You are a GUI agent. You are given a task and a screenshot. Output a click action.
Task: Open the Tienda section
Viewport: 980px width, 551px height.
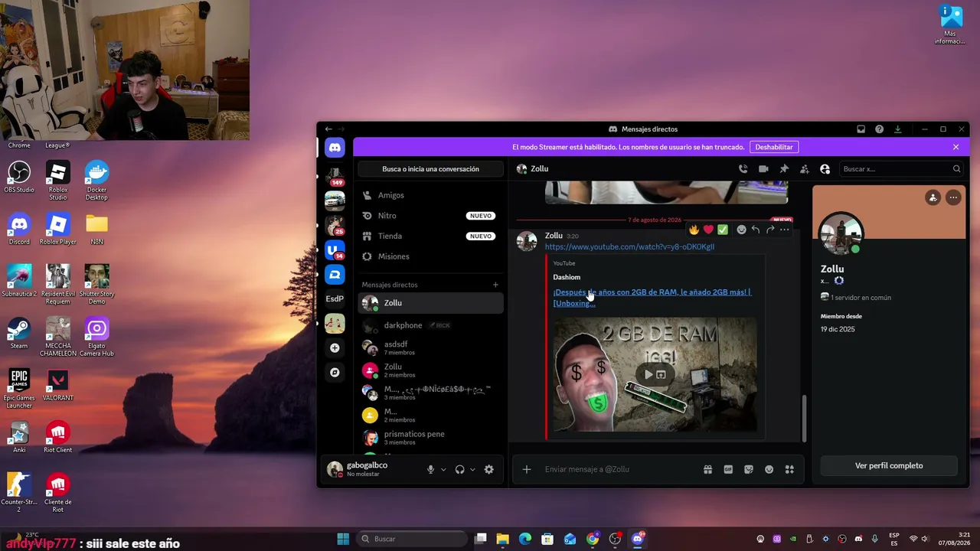[x=430, y=236]
